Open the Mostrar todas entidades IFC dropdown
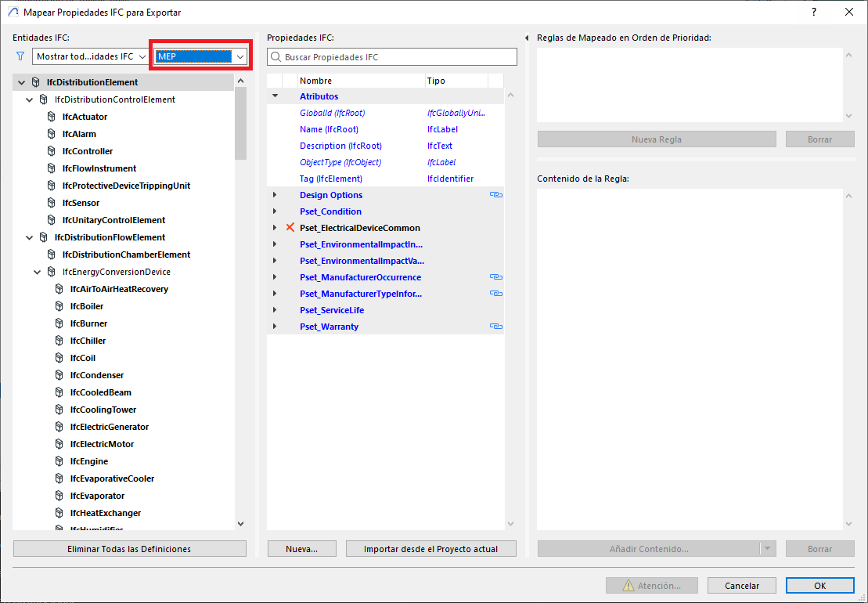The image size is (868, 603). click(x=90, y=56)
